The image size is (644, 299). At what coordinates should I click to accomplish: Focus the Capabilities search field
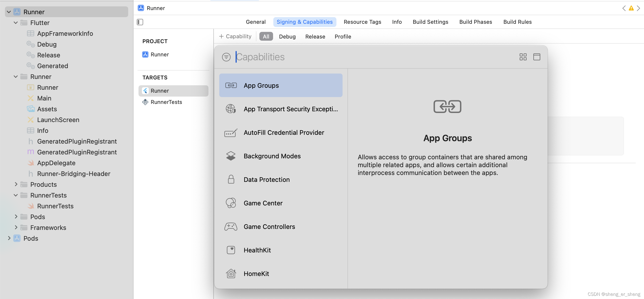(375, 57)
